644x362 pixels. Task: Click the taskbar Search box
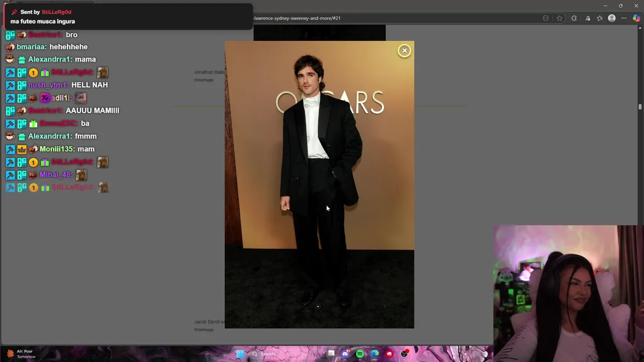287,354
